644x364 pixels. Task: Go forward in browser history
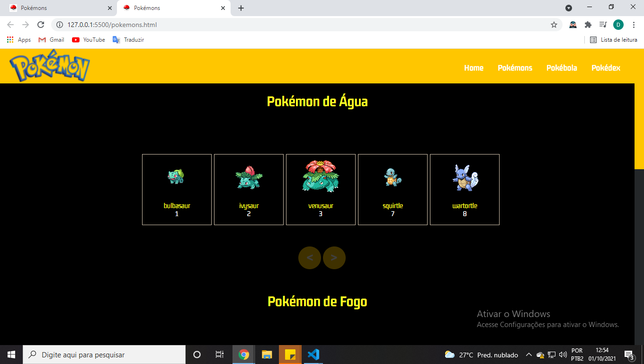26,25
